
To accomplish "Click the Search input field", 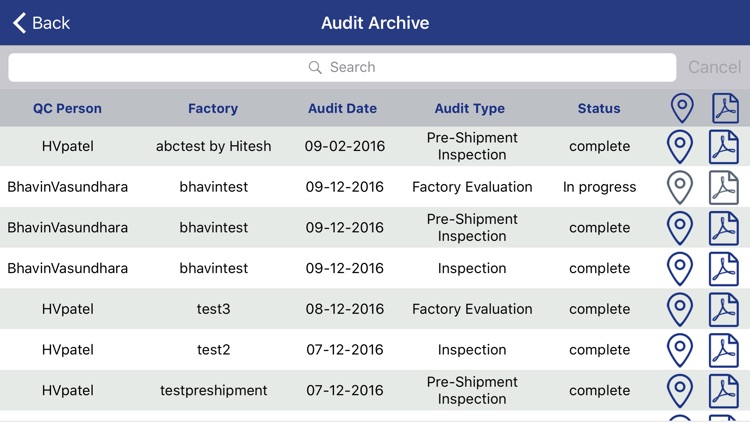I will point(342,67).
